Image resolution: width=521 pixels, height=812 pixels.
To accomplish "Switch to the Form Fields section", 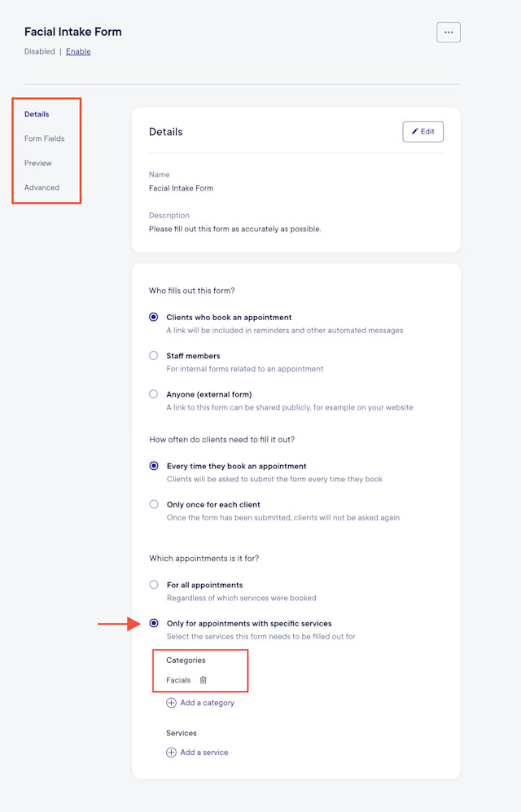I will click(x=44, y=138).
